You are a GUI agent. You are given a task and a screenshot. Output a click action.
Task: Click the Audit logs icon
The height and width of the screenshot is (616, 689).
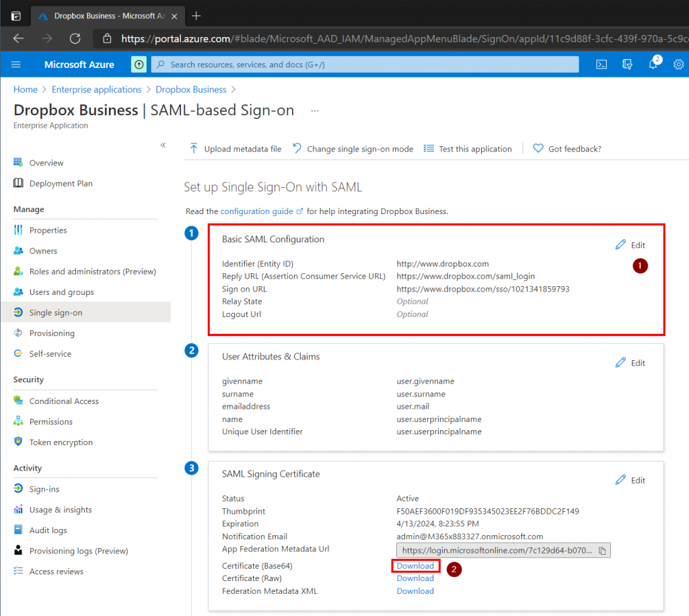[18, 530]
